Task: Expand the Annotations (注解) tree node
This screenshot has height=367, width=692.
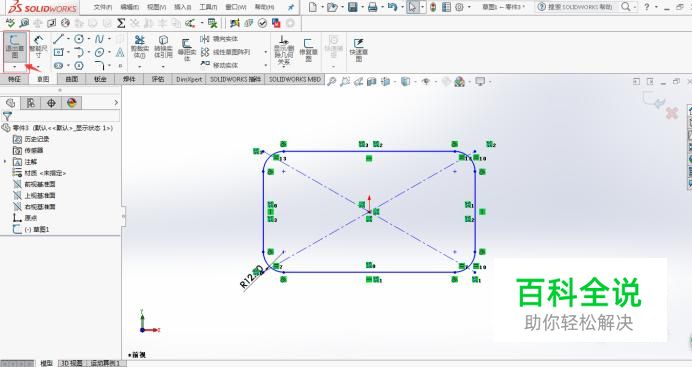Action: point(5,162)
